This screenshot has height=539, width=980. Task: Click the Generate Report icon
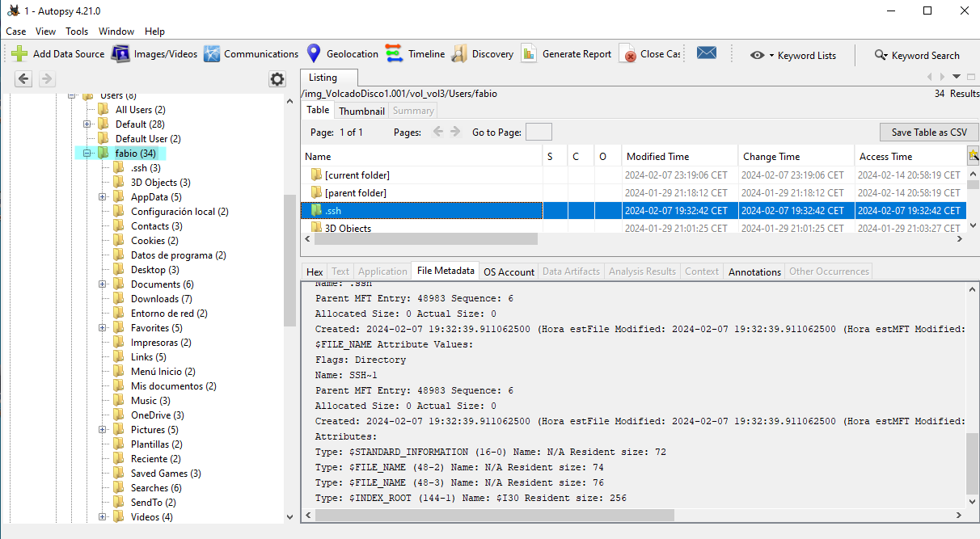click(x=529, y=54)
